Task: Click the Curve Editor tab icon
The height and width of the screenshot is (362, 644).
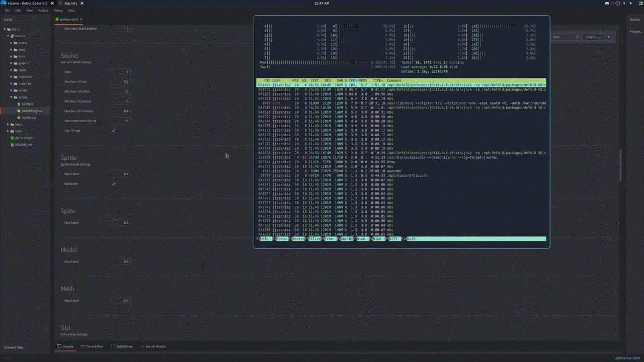Action: pos(83,346)
